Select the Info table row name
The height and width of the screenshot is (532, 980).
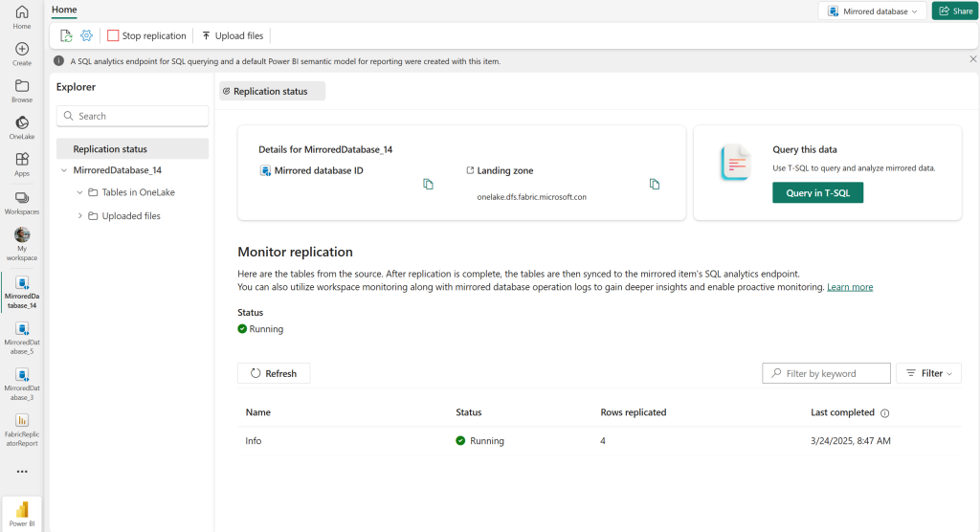point(253,441)
